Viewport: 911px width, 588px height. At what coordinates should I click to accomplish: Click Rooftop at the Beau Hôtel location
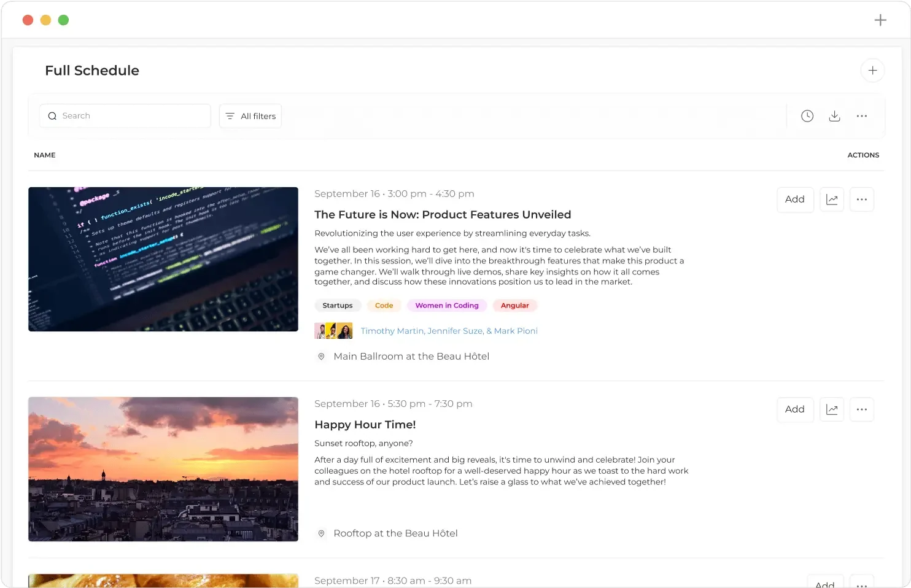tap(395, 533)
